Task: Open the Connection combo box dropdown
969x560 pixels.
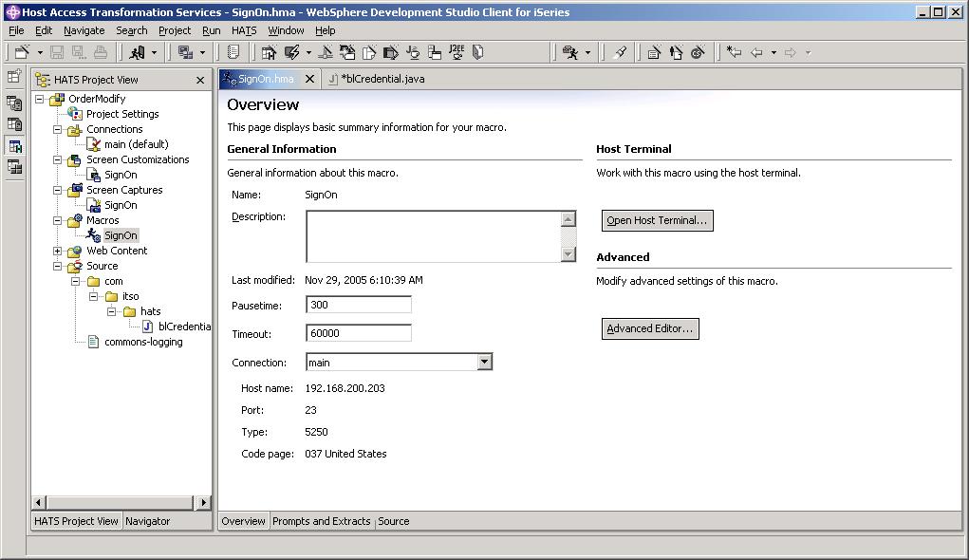Action: pos(484,363)
